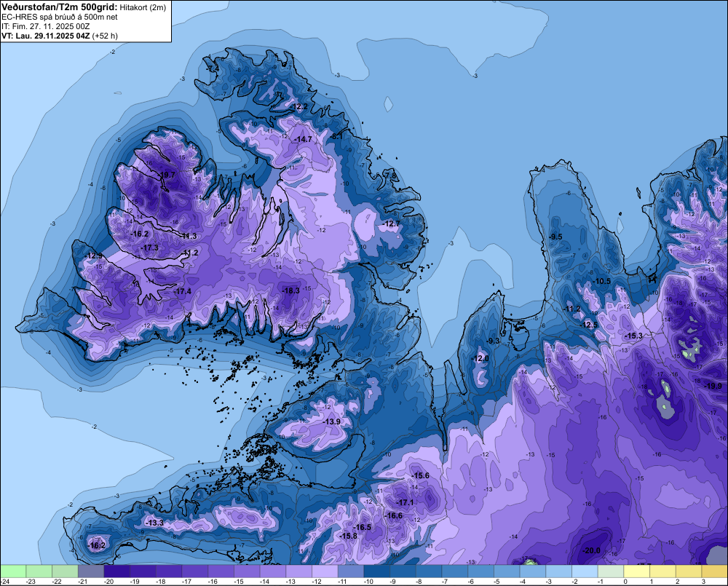Select the "VT: Lau. 29.11.2025 04Z" valid time
The height and width of the screenshot is (586, 728).
pyautogui.click(x=46, y=36)
